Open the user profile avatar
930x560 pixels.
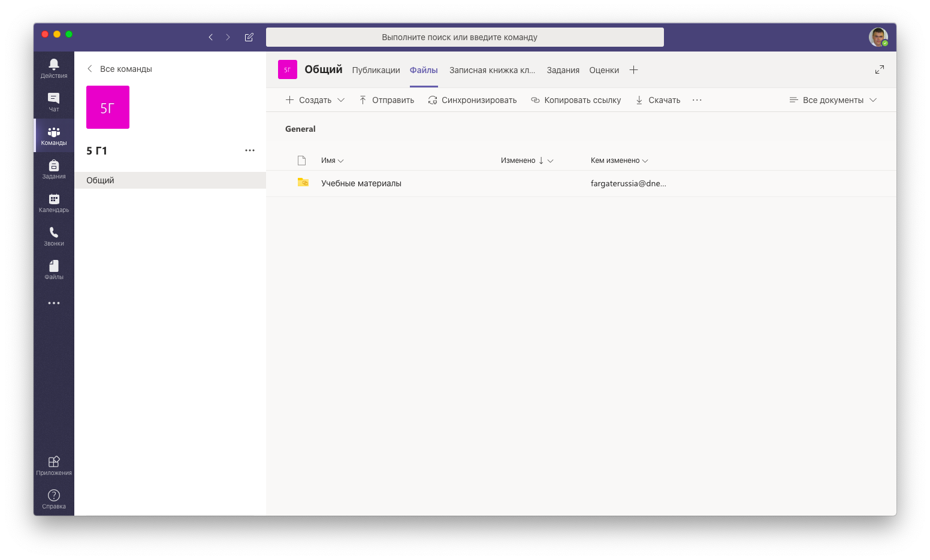[x=878, y=37]
